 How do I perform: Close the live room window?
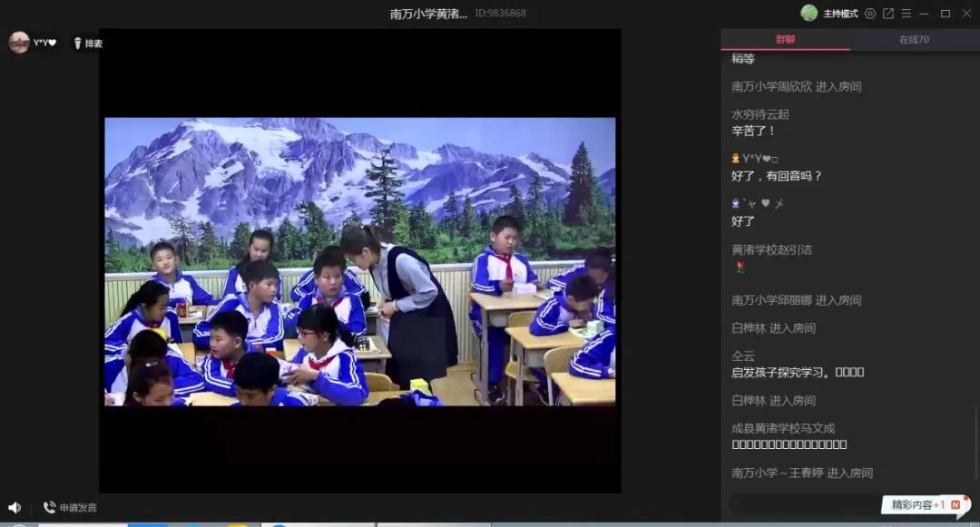click(x=966, y=14)
